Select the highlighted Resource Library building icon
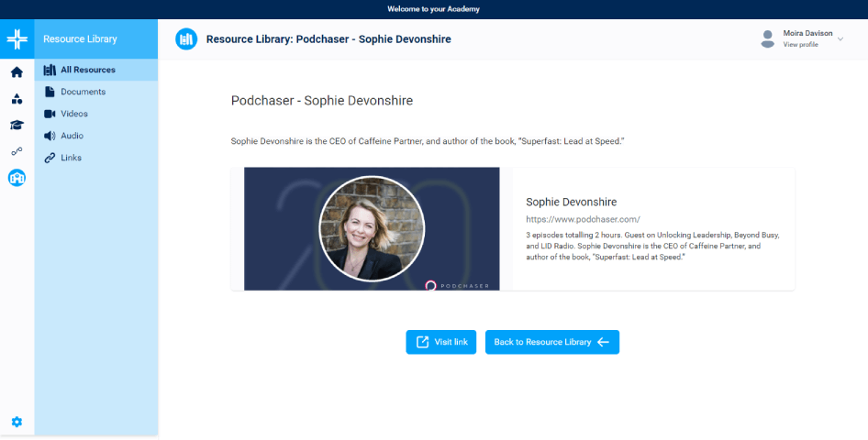868x440 pixels. [x=17, y=178]
